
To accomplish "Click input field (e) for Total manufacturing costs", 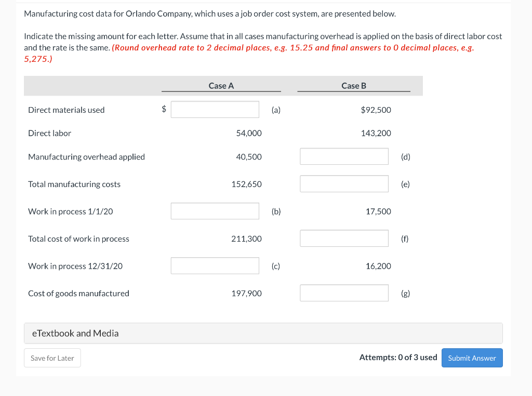I will tap(344, 183).
